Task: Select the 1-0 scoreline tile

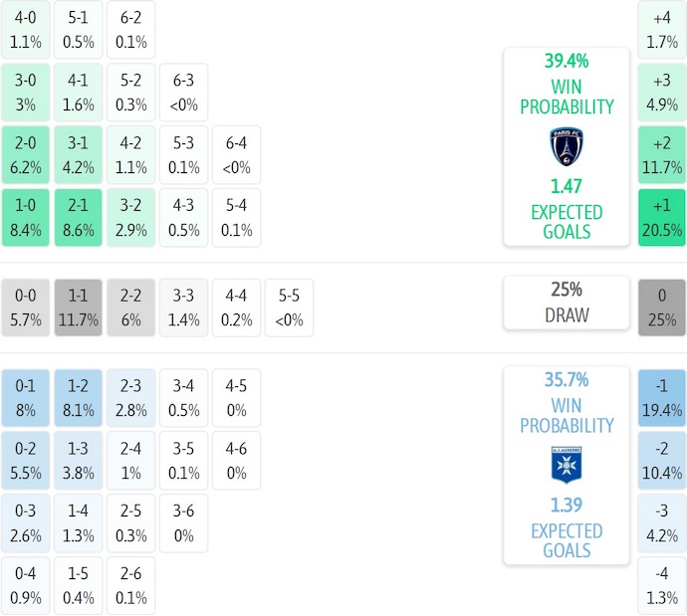Action: [22, 218]
